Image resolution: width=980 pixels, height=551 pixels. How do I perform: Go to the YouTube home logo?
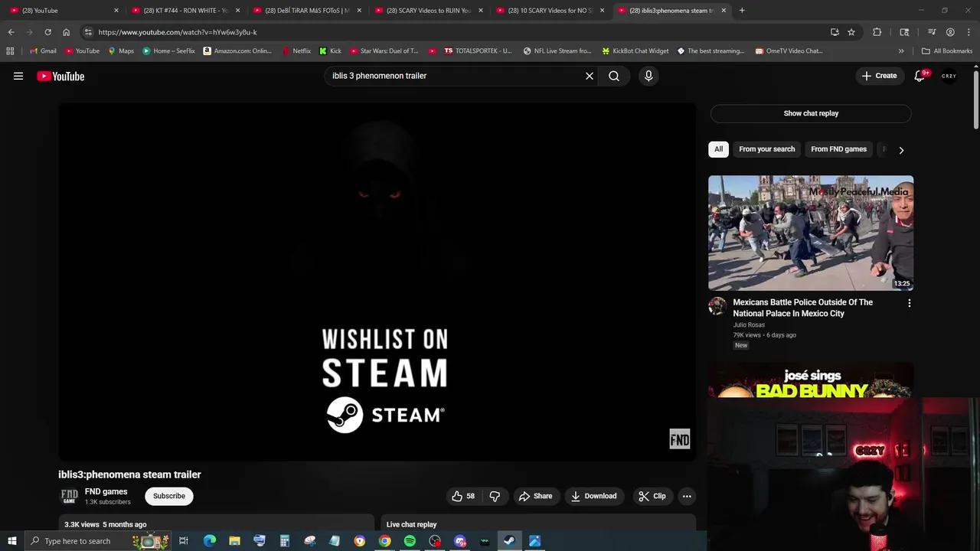click(60, 76)
